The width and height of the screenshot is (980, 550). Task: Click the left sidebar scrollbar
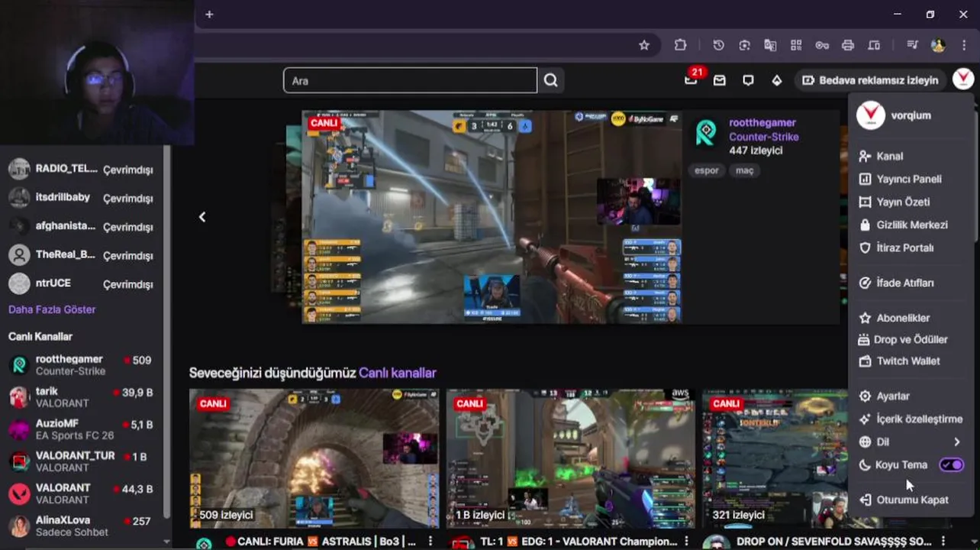point(166,331)
